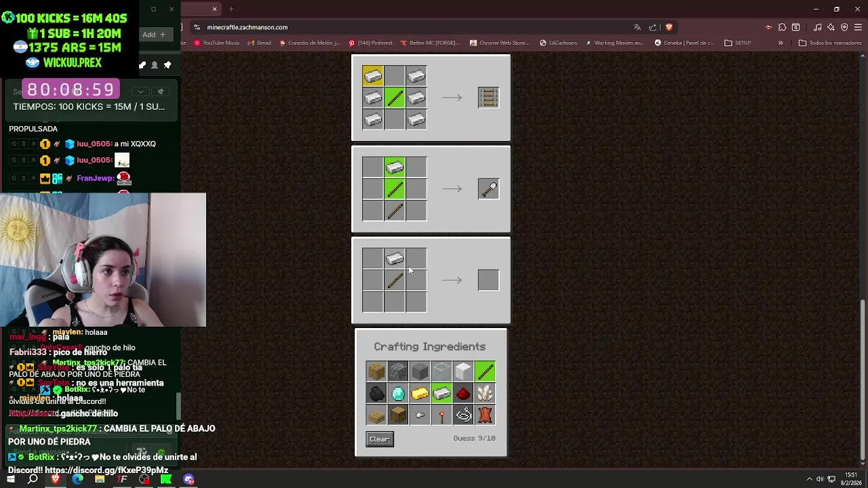This screenshot has width=868, height=488.
Task: Select oak log ingredient
Action: coord(398,415)
